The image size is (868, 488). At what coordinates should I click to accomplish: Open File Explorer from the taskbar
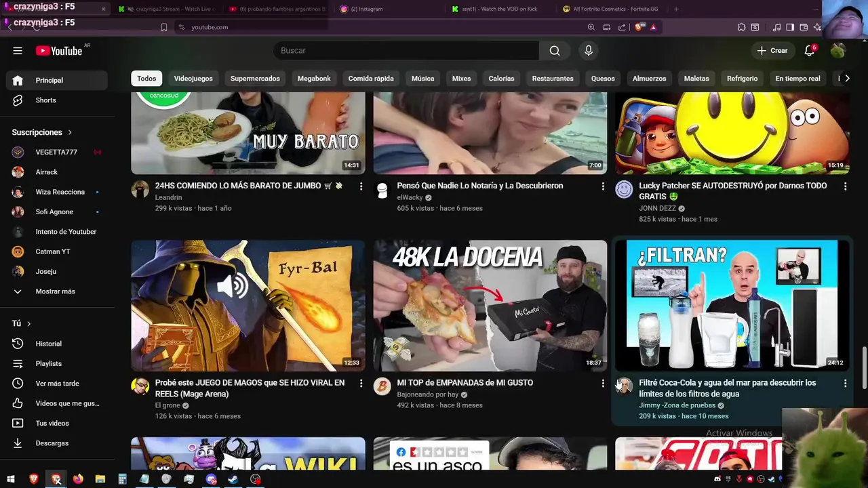tap(100, 479)
